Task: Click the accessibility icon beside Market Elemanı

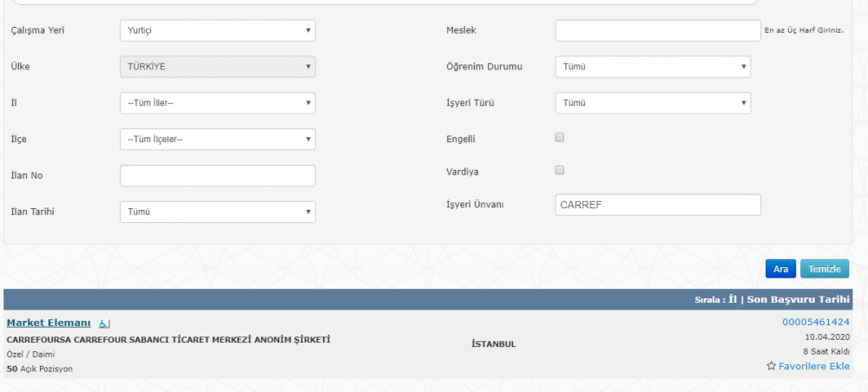Action: [104, 323]
